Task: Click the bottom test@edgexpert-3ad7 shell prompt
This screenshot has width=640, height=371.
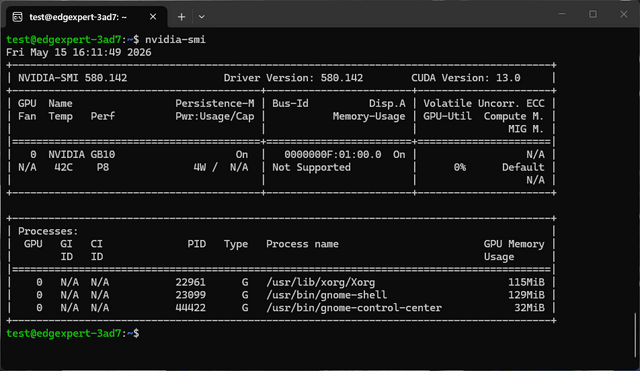Action: 73,333
